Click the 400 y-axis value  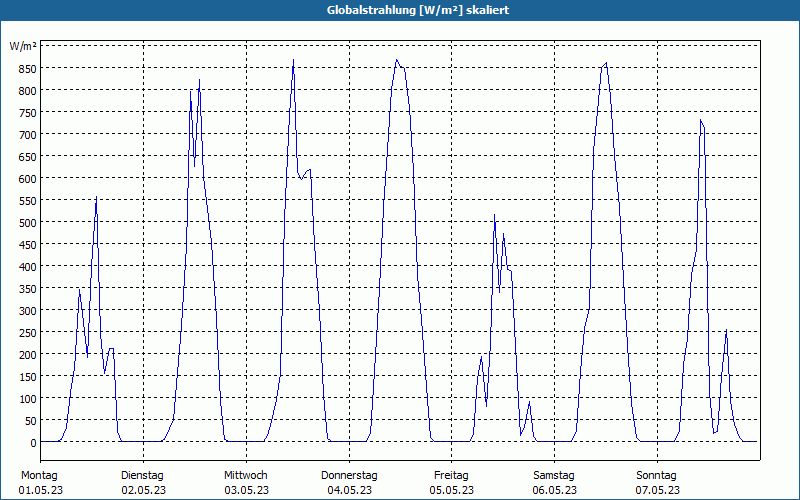28,267
